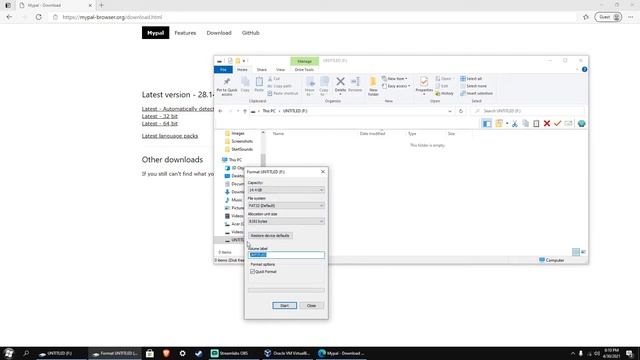
Task: Open the Allocation unit size dropdown
Action: [286, 221]
